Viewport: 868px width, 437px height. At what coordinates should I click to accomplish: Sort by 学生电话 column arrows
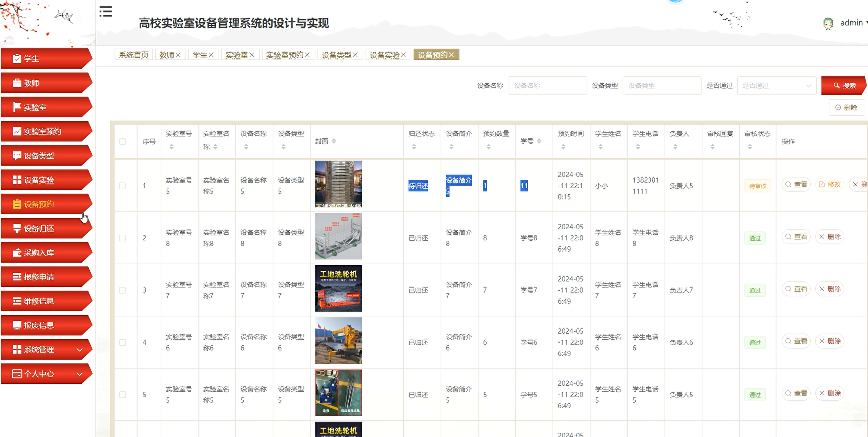click(x=638, y=147)
